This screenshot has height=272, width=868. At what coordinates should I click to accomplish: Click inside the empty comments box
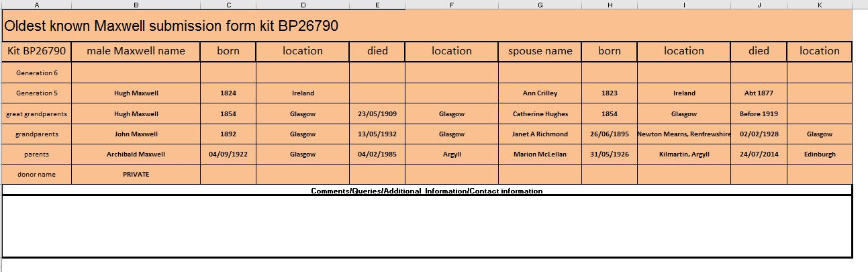pyautogui.click(x=427, y=226)
